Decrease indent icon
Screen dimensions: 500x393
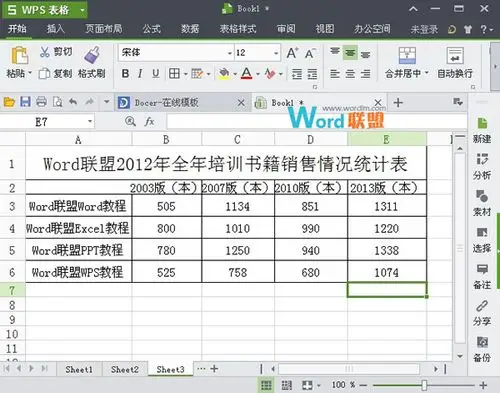(297, 74)
